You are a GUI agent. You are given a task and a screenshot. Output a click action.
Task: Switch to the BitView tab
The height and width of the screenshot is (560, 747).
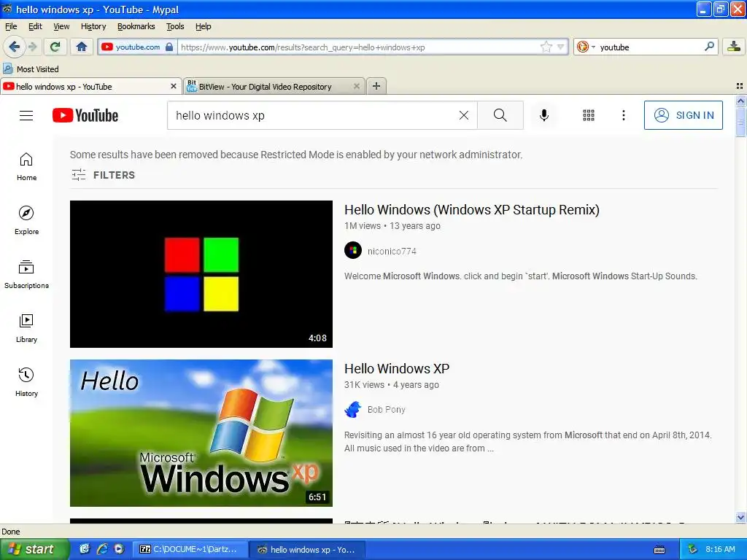click(x=274, y=86)
